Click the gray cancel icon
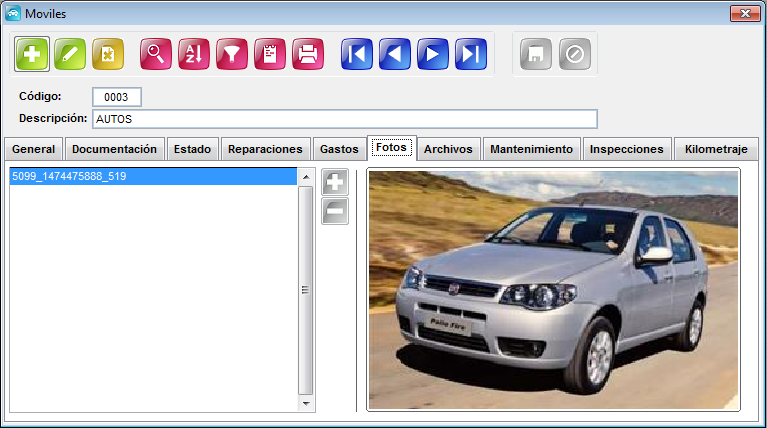This screenshot has height=428, width=767. pyautogui.click(x=575, y=54)
